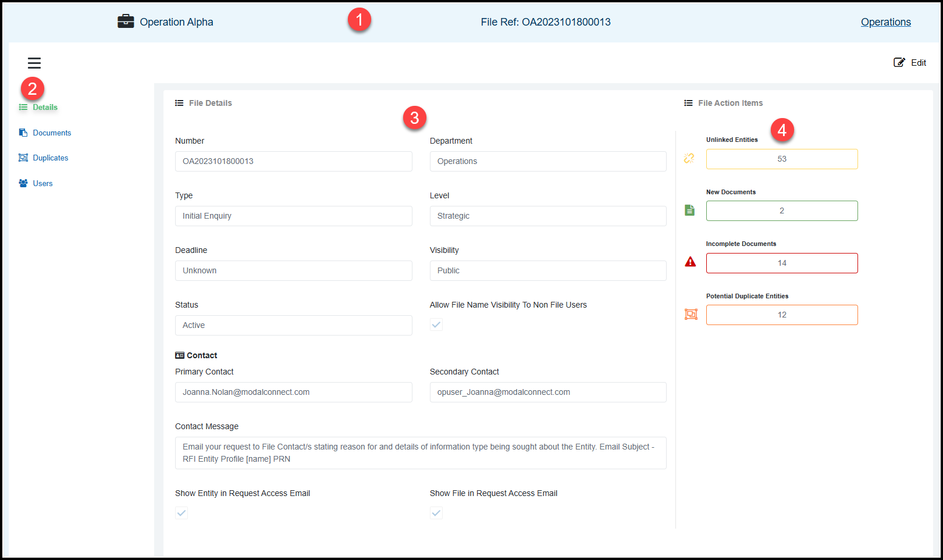Click the briefcase icon beside Operation Alpha
Image resolution: width=943 pixels, height=560 pixels.
click(x=126, y=22)
